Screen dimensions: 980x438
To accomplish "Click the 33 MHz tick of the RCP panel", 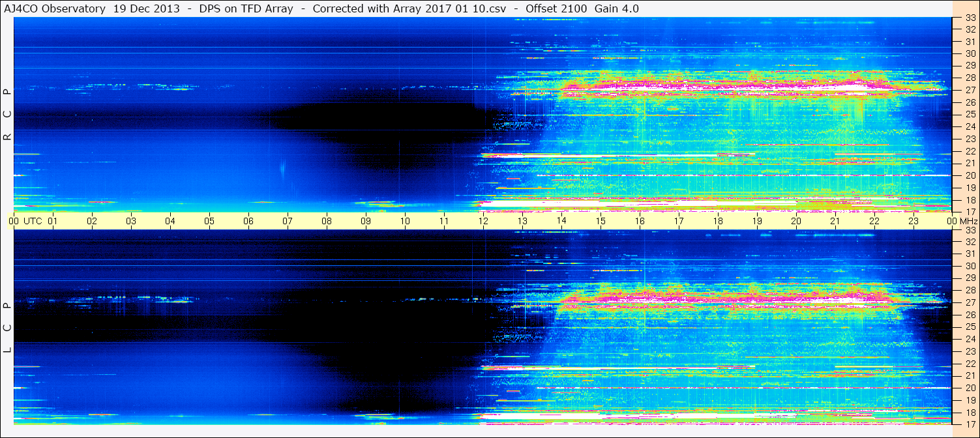I will [970, 18].
